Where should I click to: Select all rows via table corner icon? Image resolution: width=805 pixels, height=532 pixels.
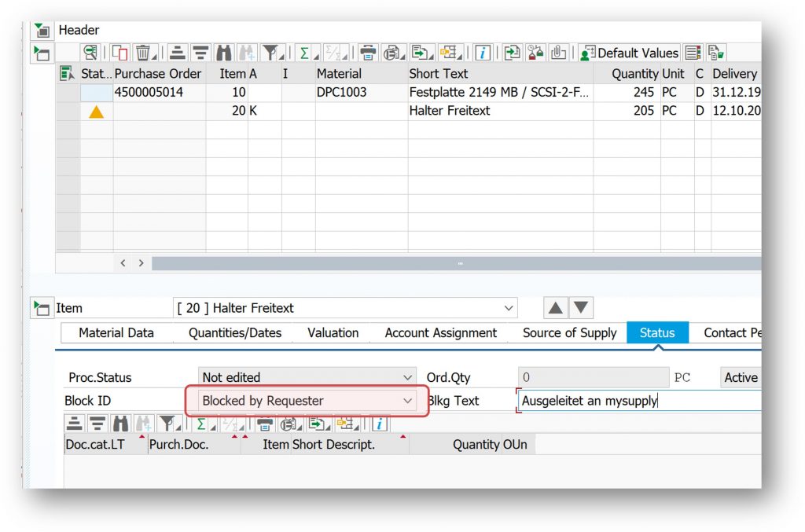point(68,73)
